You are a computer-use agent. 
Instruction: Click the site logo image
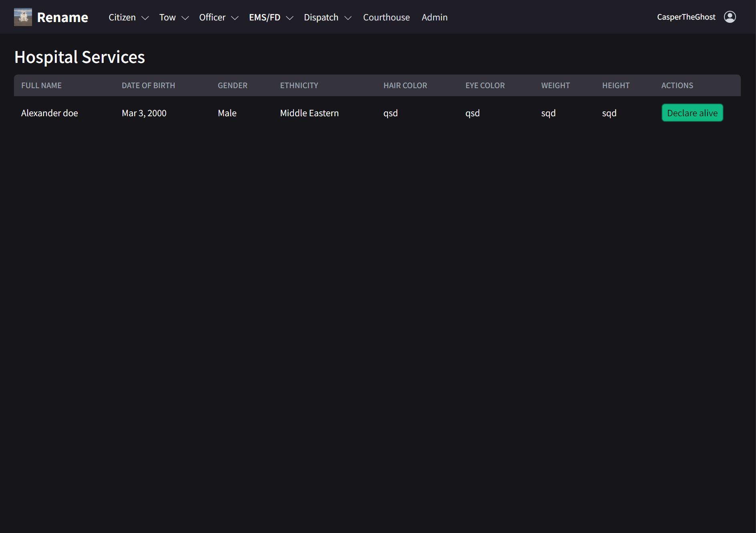point(23,17)
